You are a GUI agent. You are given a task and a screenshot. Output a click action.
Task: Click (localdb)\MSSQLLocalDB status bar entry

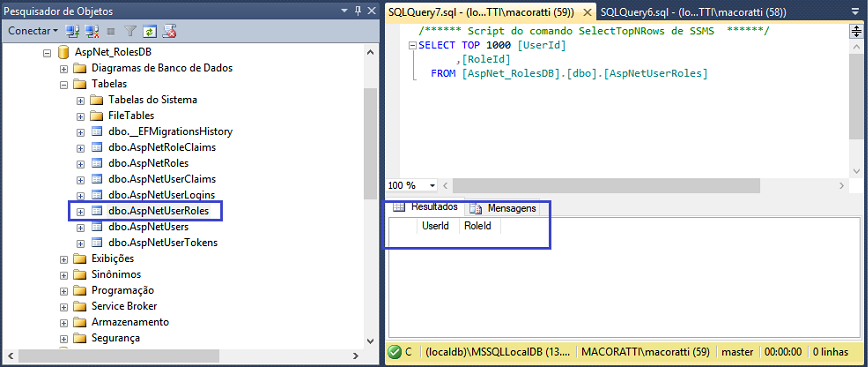pos(497,352)
